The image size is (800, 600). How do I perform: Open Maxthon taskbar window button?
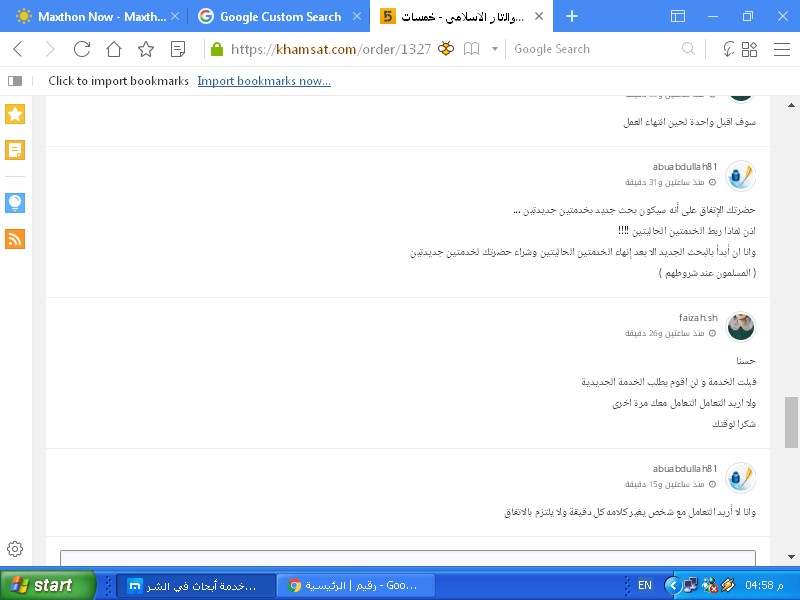tap(196, 585)
